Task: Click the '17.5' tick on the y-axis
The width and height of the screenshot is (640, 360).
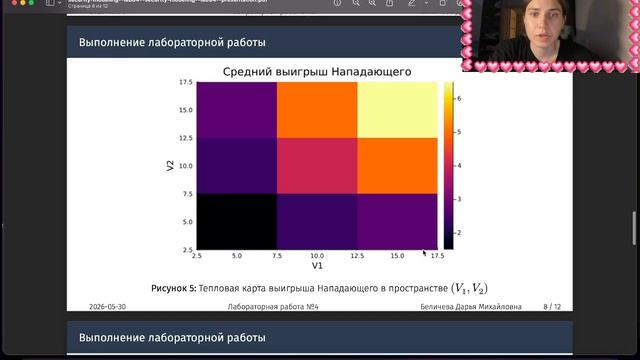Action: [186, 82]
